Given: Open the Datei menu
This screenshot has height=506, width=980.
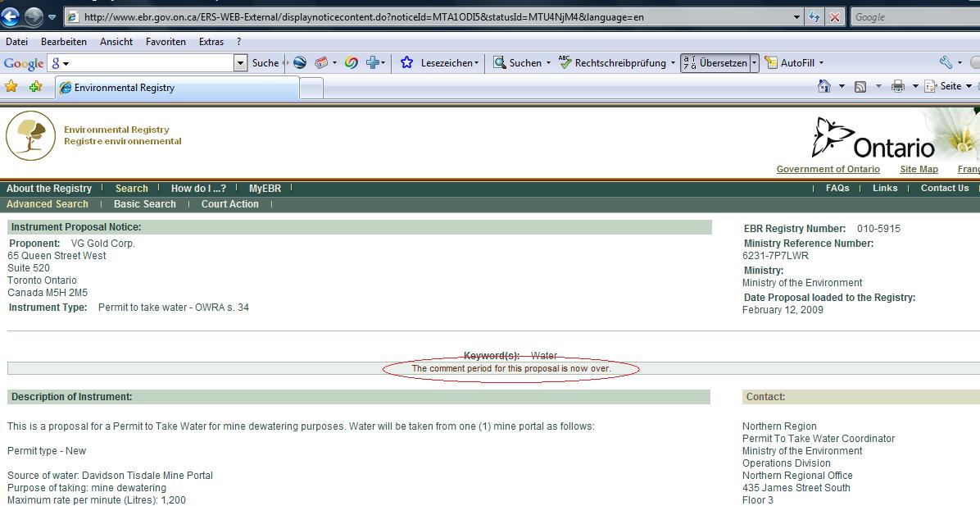Looking at the screenshot, I should (x=17, y=42).
